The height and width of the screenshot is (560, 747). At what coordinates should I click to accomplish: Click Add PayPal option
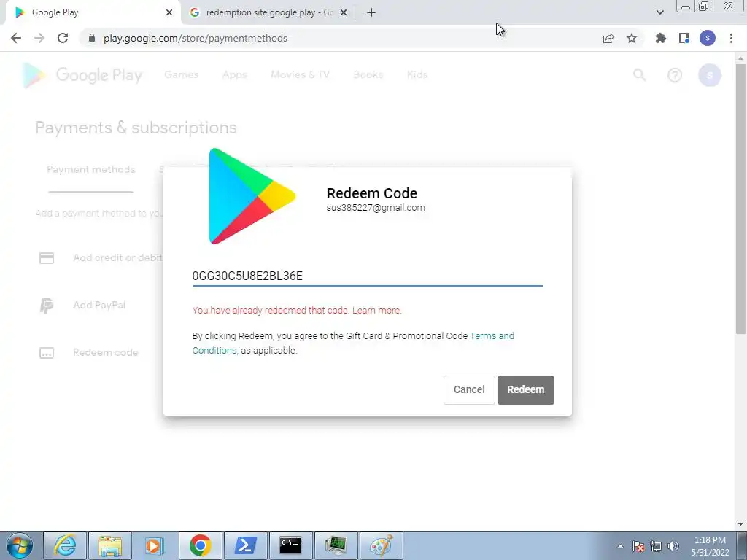click(99, 305)
